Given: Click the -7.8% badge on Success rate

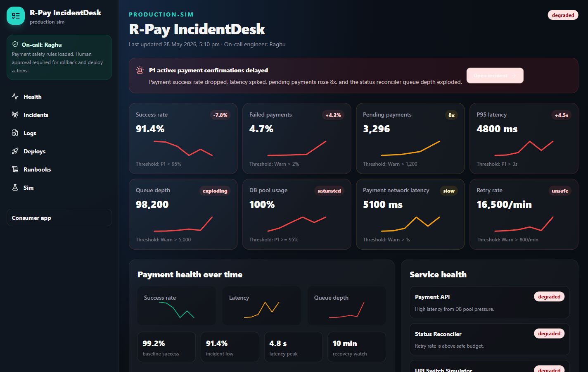Looking at the screenshot, I should [x=220, y=115].
